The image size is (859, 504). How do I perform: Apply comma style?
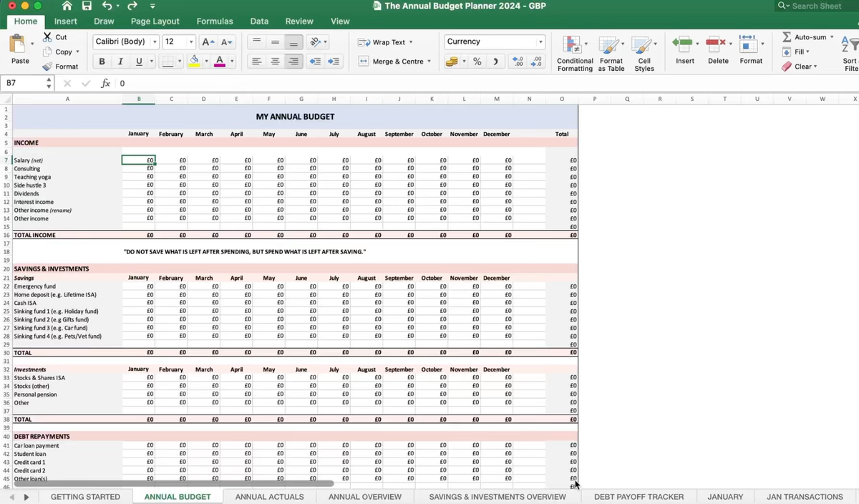[x=495, y=62]
